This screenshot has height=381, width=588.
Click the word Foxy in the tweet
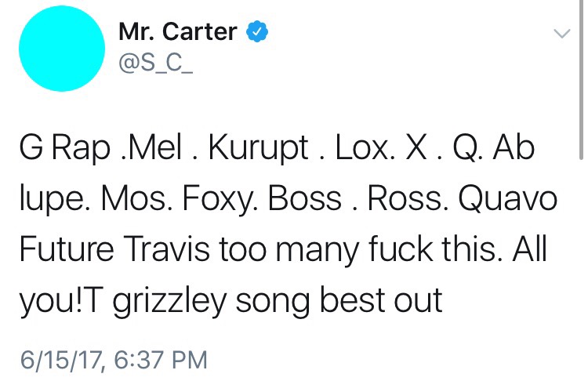217,201
